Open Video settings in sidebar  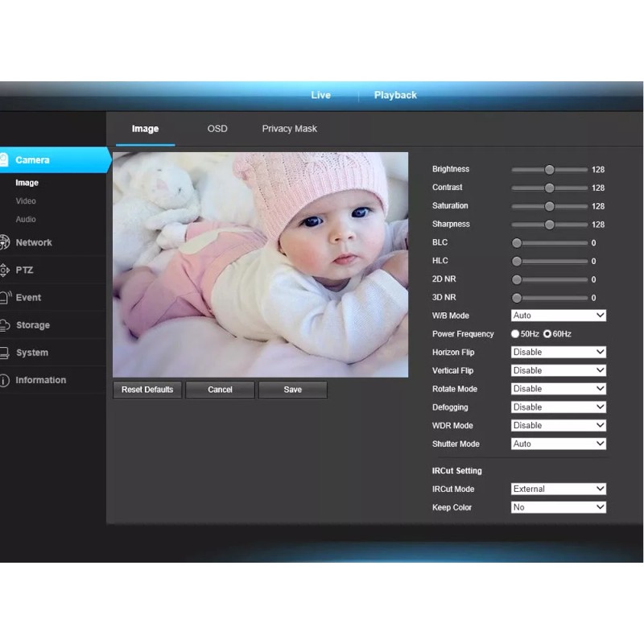[26, 201]
